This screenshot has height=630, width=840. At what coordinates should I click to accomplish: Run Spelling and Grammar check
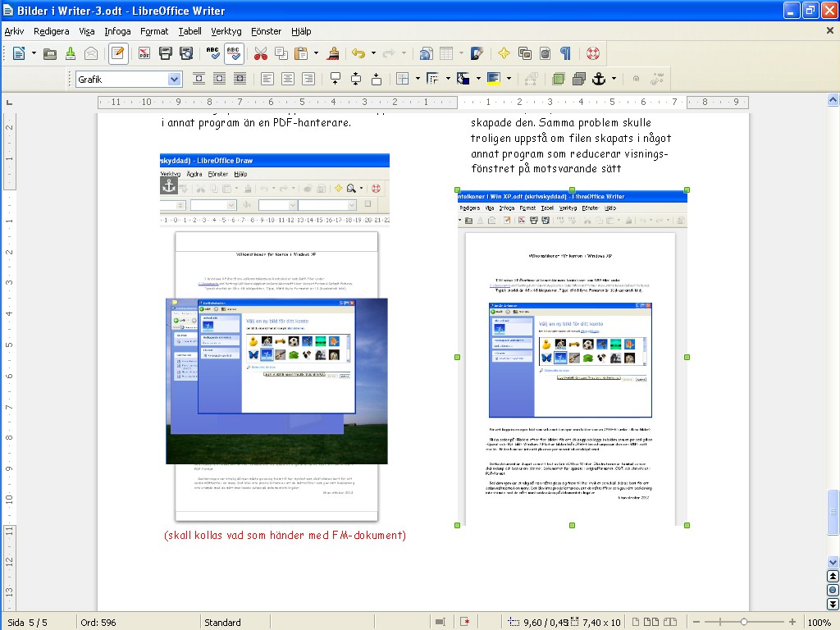click(x=212, y=53)
